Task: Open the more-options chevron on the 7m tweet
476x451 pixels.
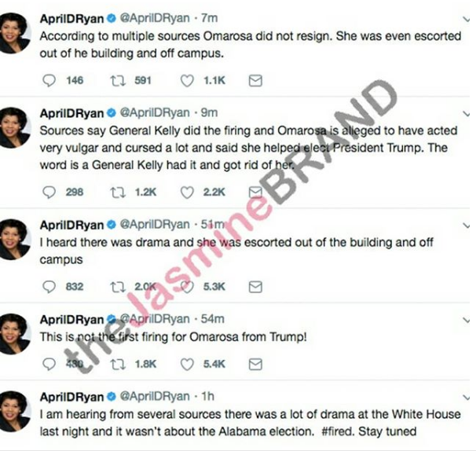Action: 467,20
